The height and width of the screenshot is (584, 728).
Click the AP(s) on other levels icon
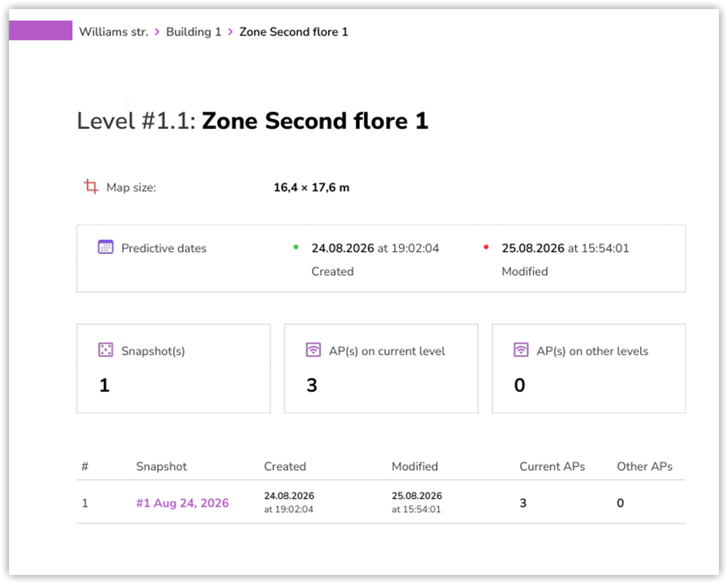pos(521,350)
